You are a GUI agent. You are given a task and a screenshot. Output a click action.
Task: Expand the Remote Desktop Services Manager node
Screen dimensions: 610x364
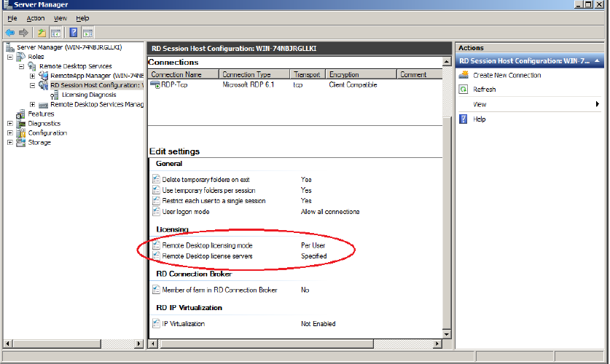(33, 105)
